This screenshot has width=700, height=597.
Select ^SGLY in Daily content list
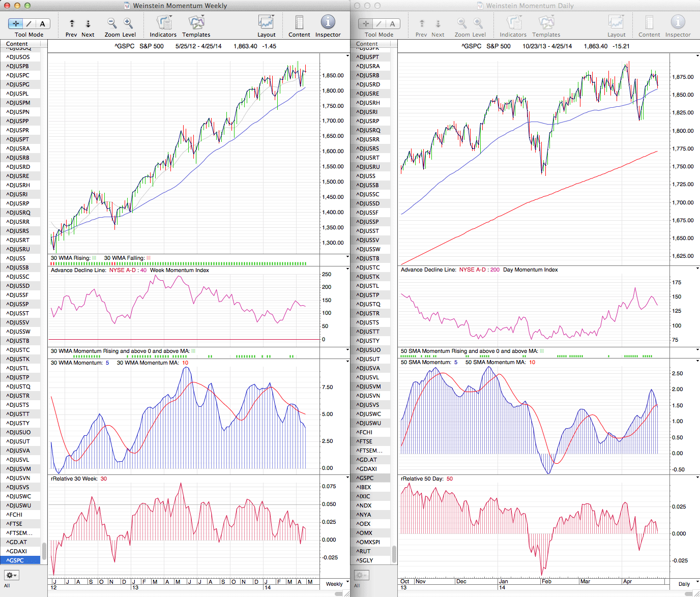370,560
